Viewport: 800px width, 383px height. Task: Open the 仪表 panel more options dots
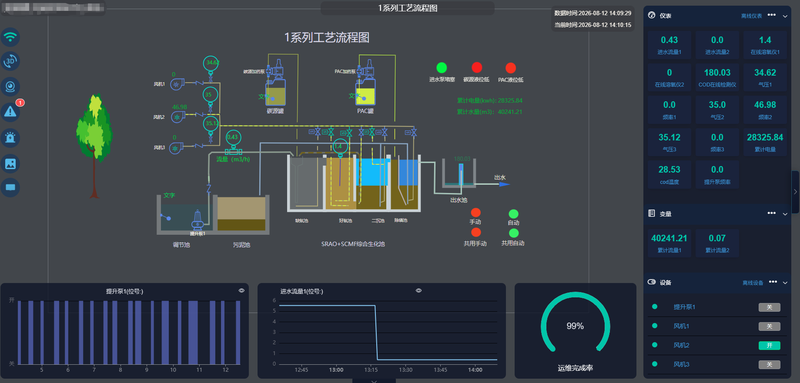(771, 15)
